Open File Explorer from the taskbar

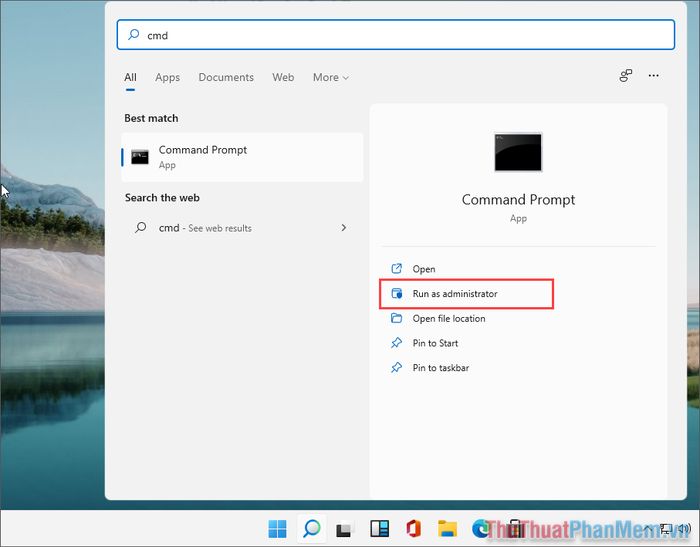click(447, 529)
